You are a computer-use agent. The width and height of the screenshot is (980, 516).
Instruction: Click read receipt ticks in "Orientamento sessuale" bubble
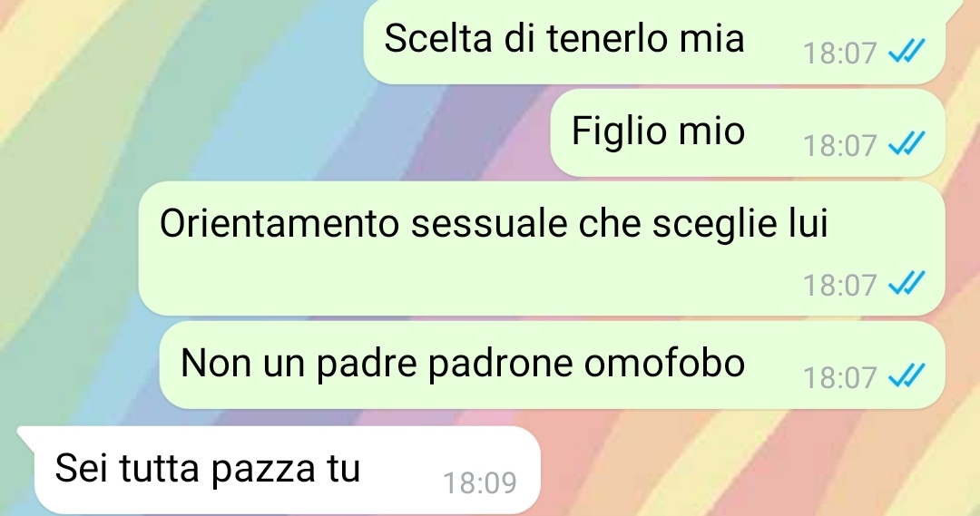coord(906,283)
